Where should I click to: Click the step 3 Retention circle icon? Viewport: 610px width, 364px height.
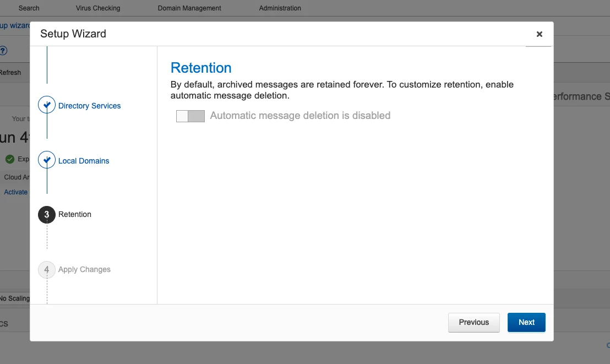point(47,215)
